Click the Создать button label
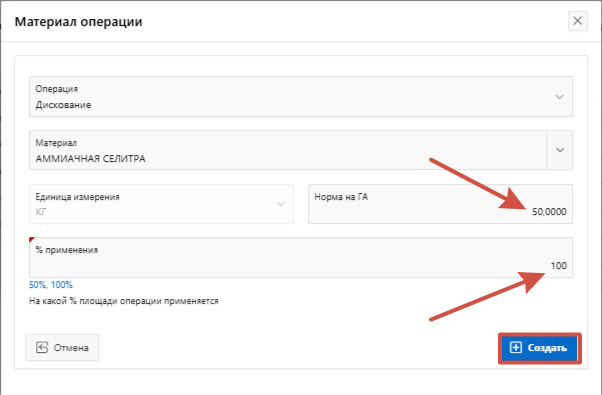This screenshot has width=602, height=395. click(x=547, y=348)
